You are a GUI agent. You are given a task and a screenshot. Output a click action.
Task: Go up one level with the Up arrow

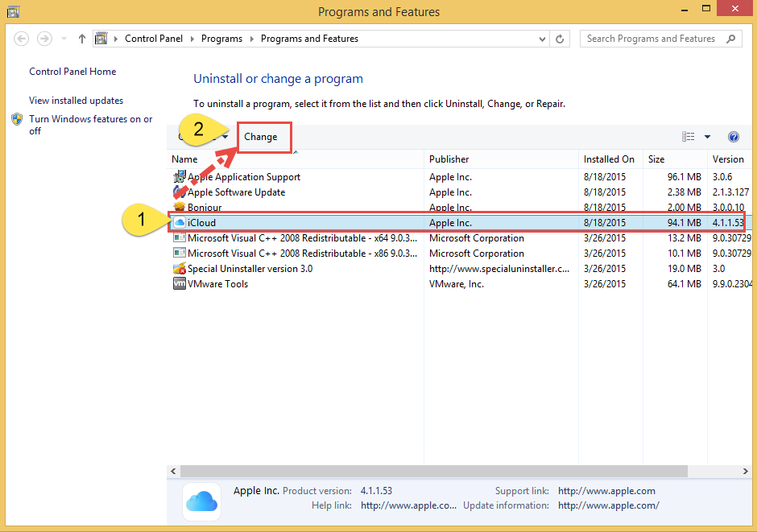(81, 39)
